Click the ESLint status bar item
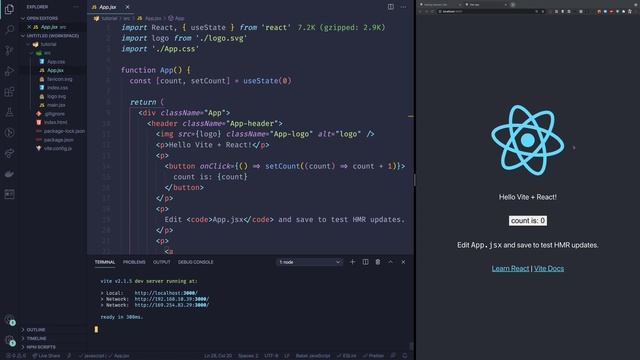This screenshot has height=360, width=640. pos(347,356)
